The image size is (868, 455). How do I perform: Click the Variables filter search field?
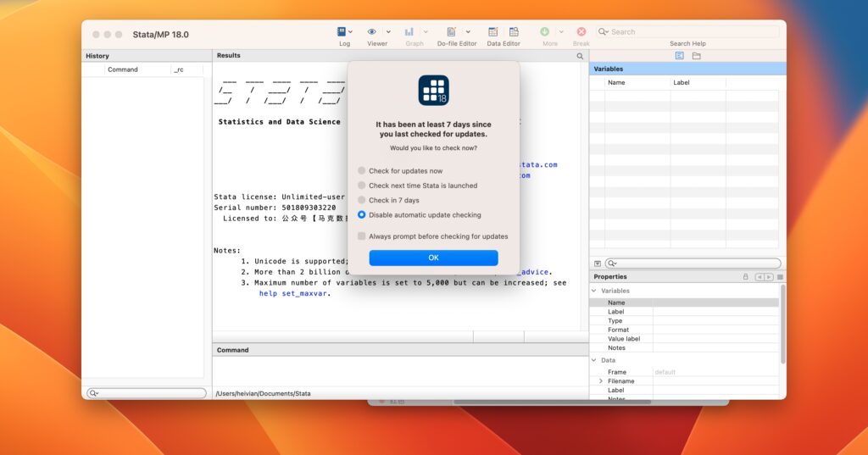693,264
